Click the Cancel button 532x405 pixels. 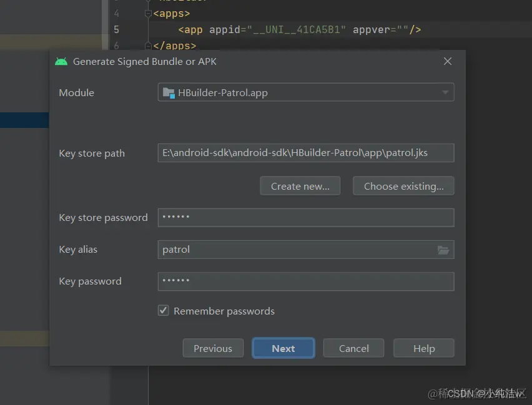click(x=353, y=348)
